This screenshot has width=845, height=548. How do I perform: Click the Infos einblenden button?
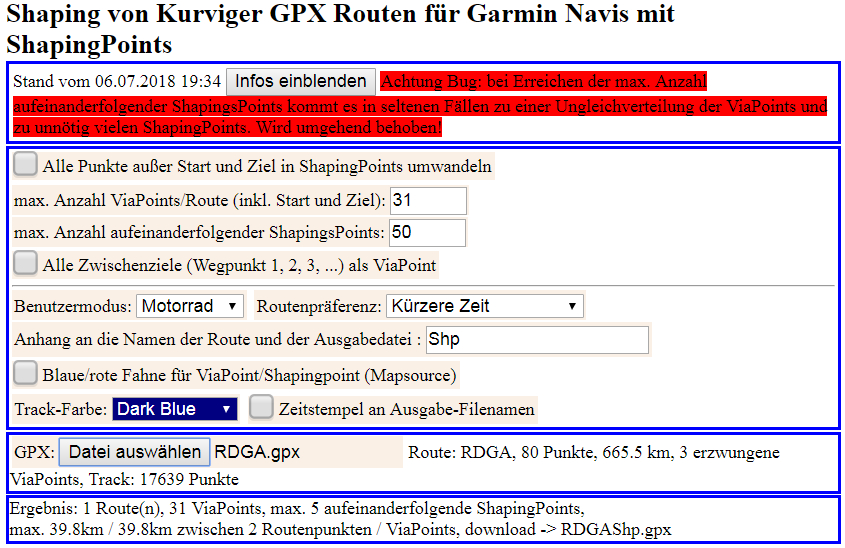[x=300, y=81]
